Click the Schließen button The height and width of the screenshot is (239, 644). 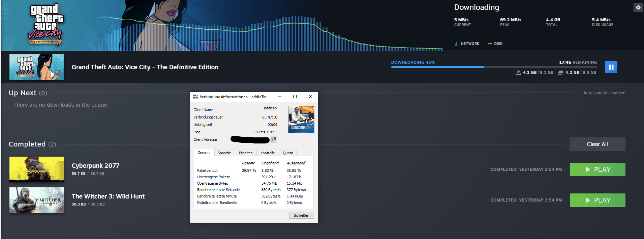[302, 215]
